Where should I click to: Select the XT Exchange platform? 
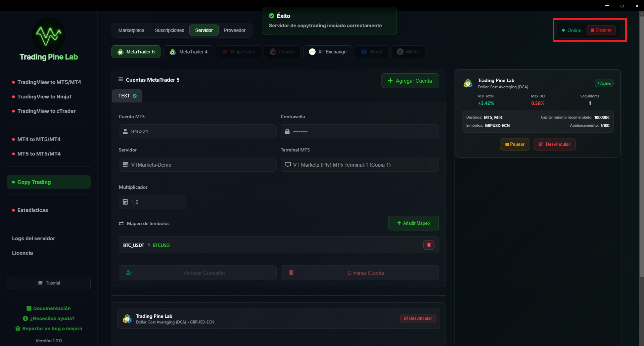pyautogui.click(x=327, y=52)
